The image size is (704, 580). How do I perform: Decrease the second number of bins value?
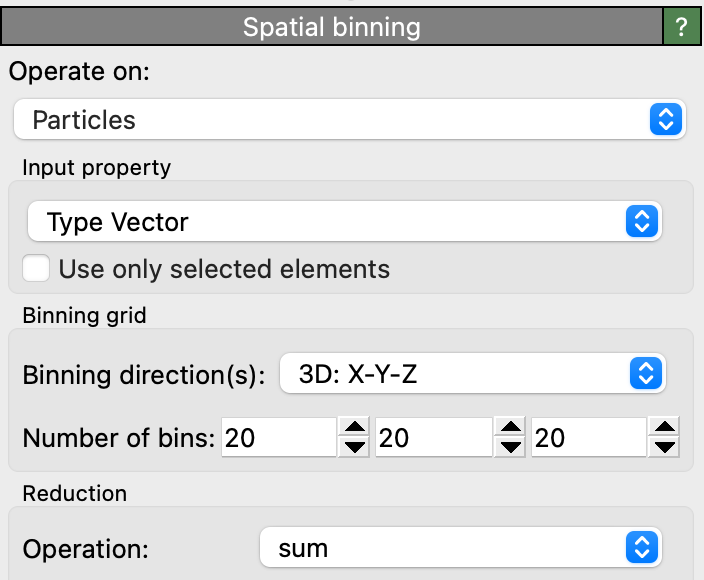510,447
